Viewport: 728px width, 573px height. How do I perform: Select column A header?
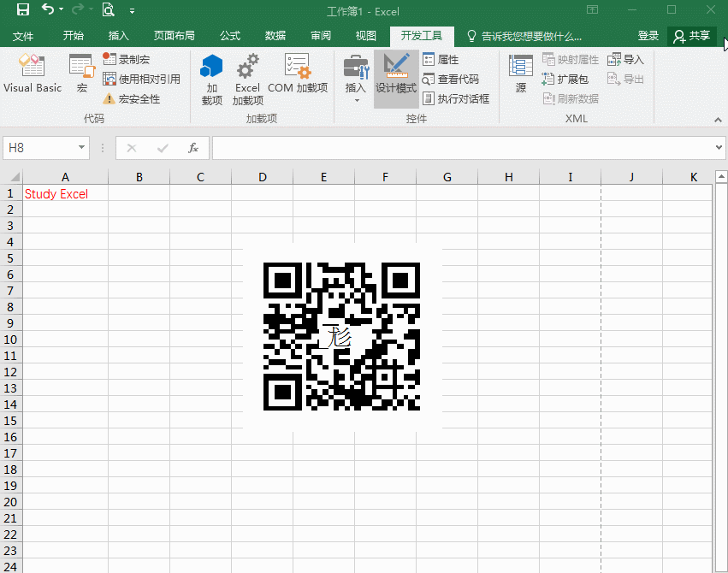66,177
